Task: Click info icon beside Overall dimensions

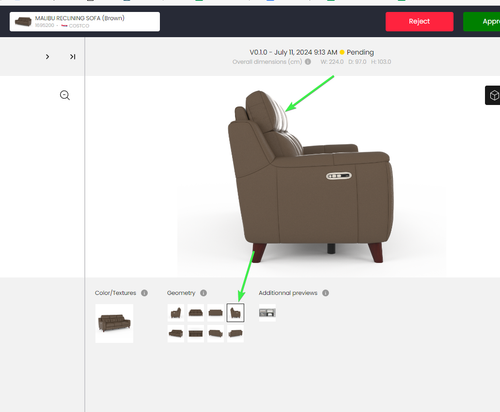Action: (x=308, y=62)
